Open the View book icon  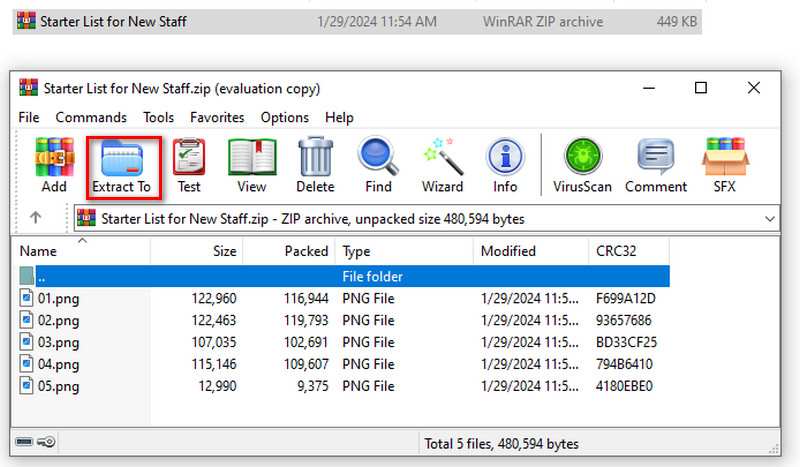252,157
